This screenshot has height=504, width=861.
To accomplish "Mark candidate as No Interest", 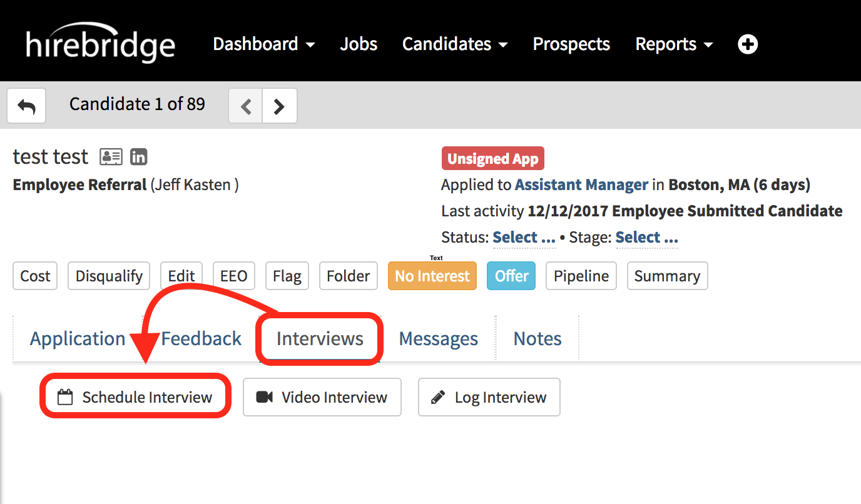I will (432, 276).
